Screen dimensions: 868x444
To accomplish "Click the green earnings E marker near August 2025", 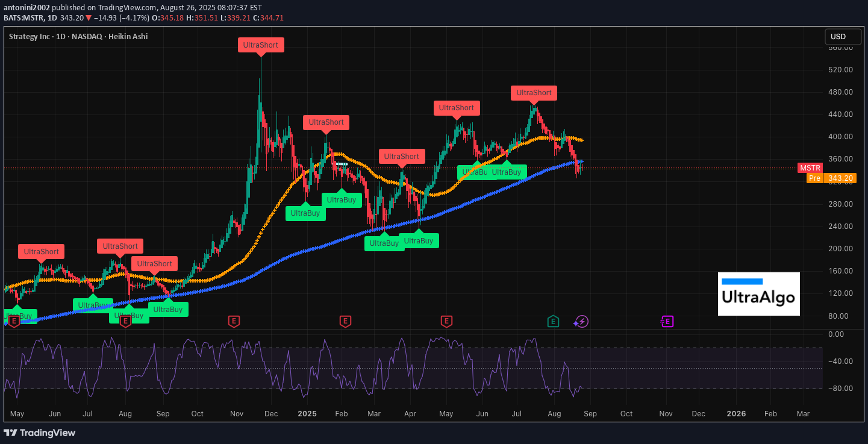I will pyautogui.click(x=553, y=322).
